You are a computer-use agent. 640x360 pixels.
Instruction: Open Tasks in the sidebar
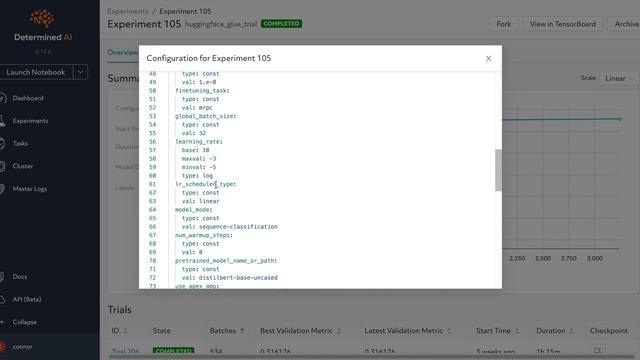(20, 143)
